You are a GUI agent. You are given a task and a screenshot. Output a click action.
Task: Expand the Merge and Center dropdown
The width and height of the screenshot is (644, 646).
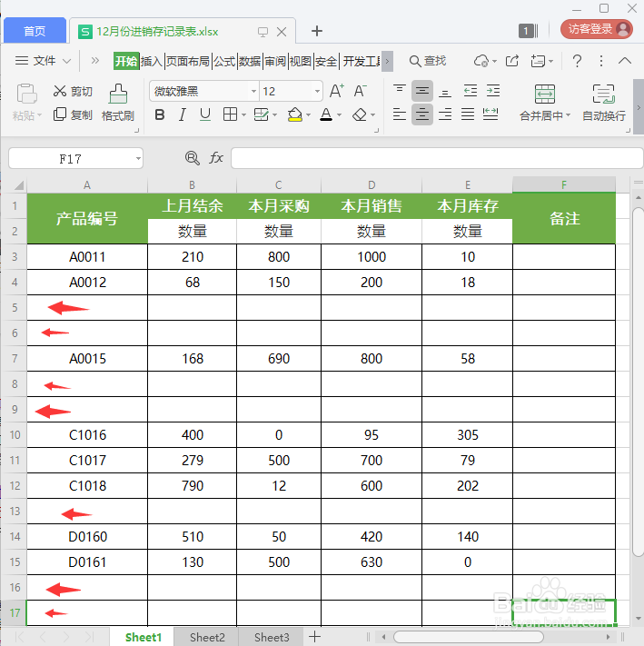click(569, 115)
